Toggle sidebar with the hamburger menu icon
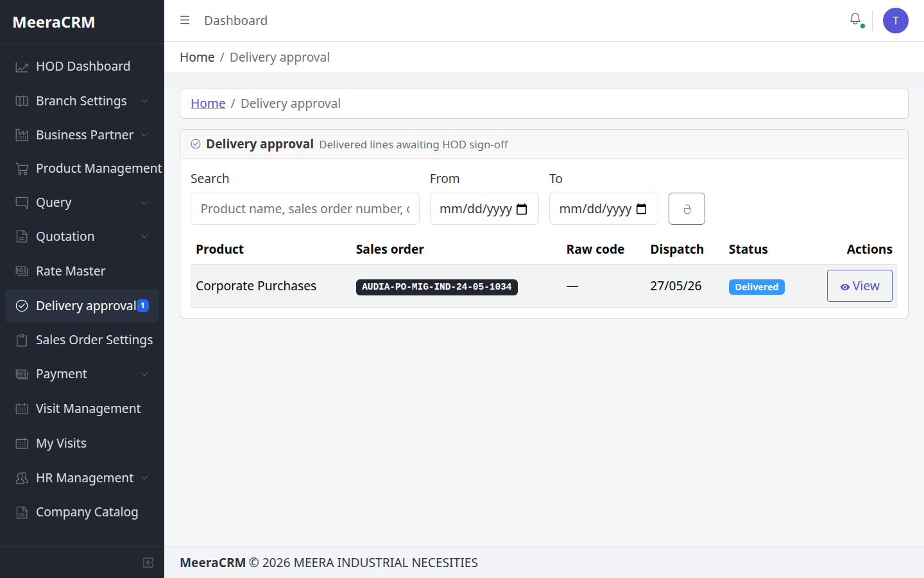The width and height of the screenshot is (924, 578). [x=185, y=21]
